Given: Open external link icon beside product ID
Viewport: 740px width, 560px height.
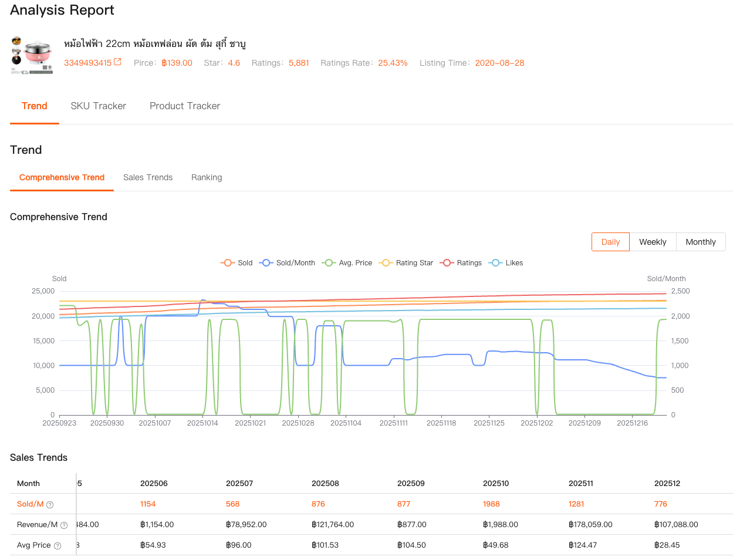Looking at the screenshot, I should pos(117,62).
